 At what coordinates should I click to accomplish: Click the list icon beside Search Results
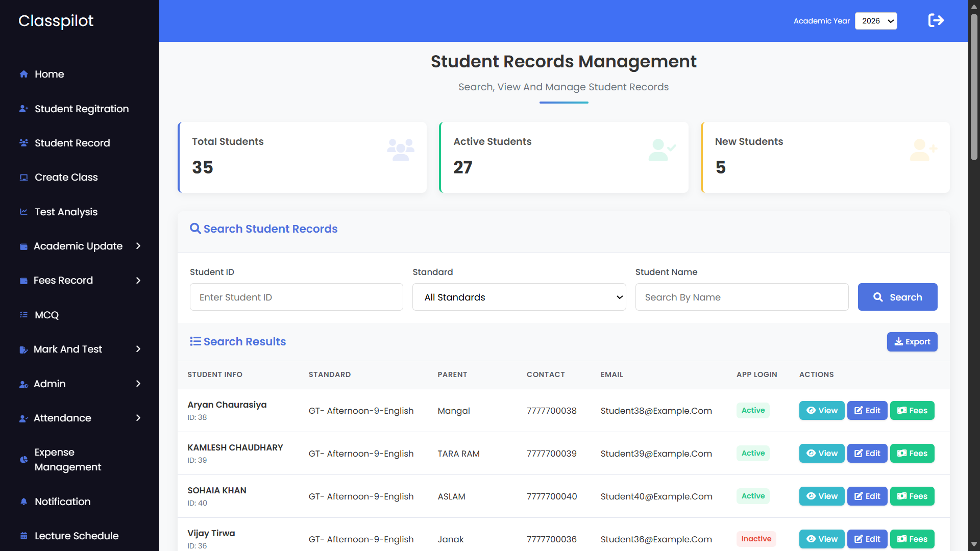pyautogui.click(x=195, y=341)
